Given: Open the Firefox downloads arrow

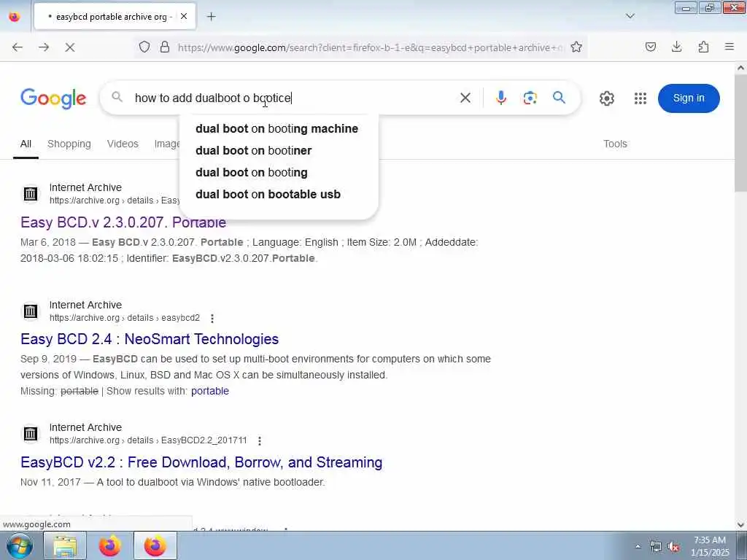Looking at the screenshot, I should 676,47.
